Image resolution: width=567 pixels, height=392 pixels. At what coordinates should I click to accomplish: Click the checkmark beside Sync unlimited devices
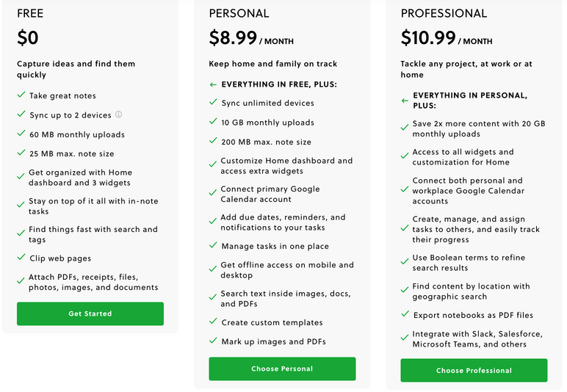tap(213, 102)
